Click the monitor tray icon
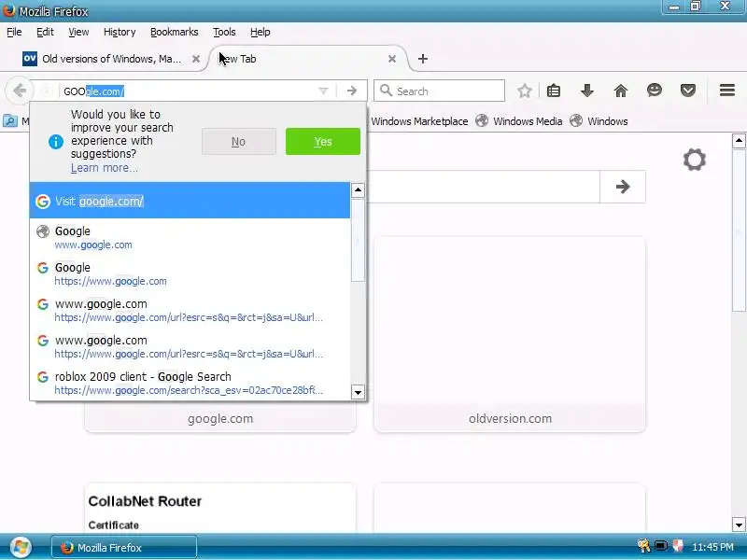The image size is (747, 560). pyautogui.click(x=661, y=546)
